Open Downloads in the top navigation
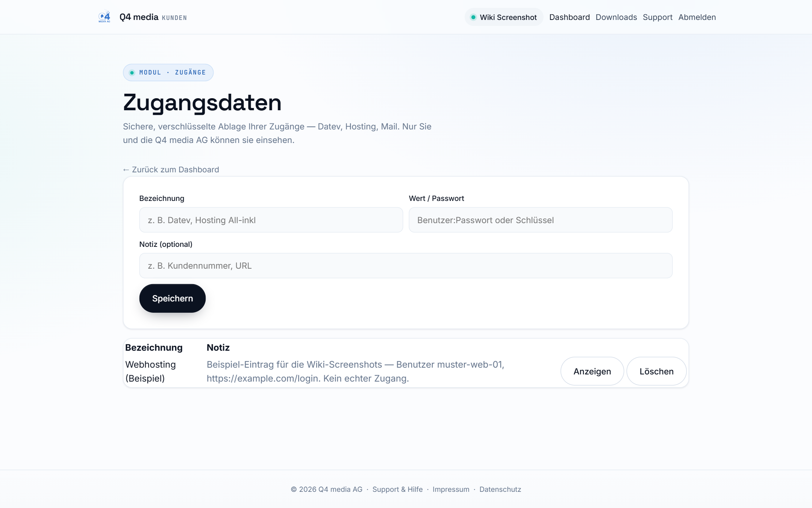The image size is (812, 508). (x=616, y=17)
